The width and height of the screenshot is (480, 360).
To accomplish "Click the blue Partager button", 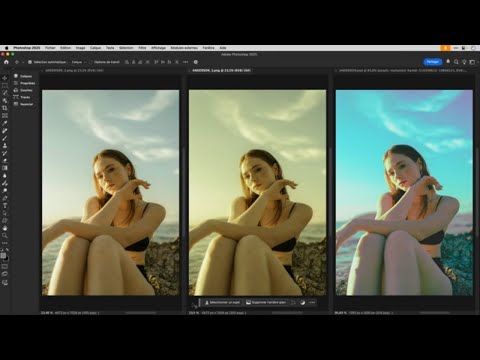I will pyautogui.click(x=433, y=62).
